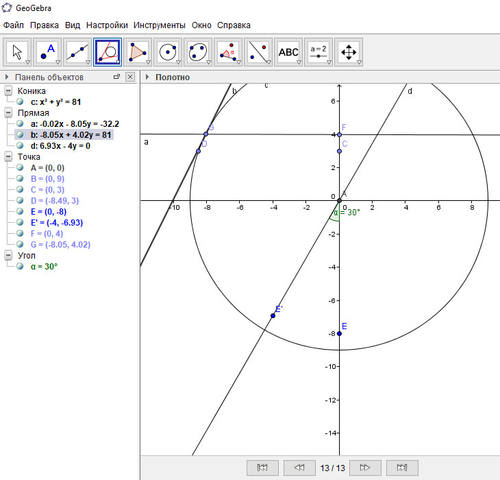Toggle visibility of conic c
This screenshot has height=480, width=500.
(x=20, y=102)
